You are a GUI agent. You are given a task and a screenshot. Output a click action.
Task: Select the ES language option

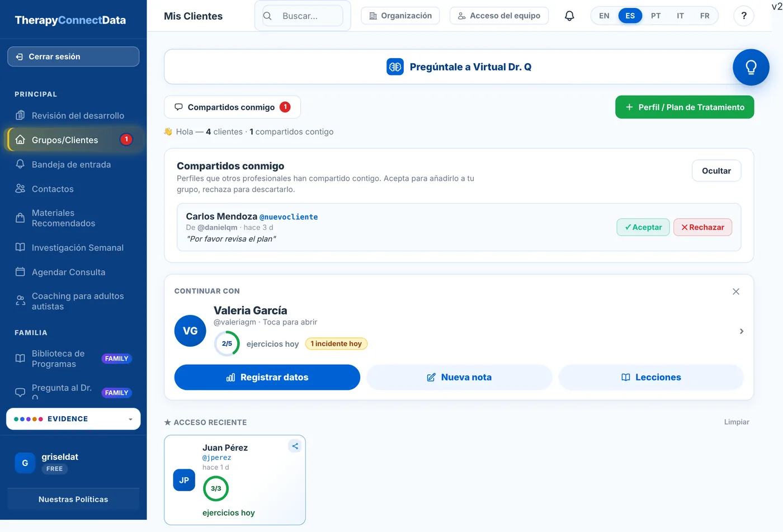(x=630, y=16)
